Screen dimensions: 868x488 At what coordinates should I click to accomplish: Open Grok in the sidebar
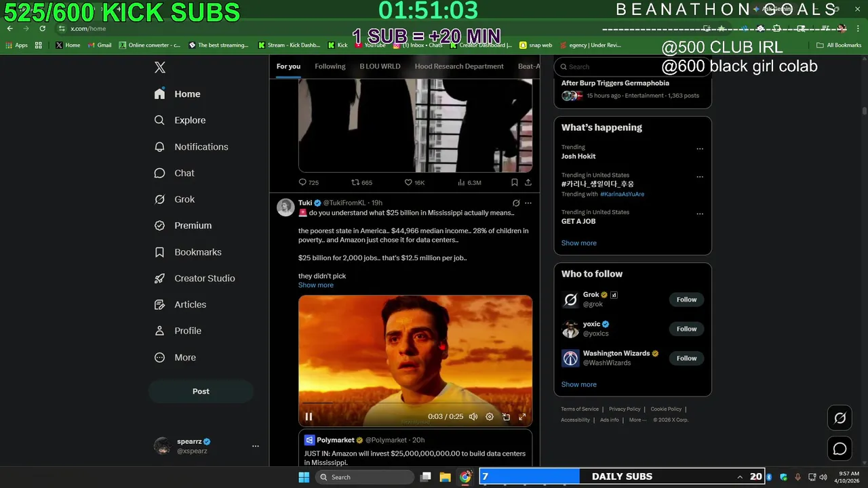(175, 199)
